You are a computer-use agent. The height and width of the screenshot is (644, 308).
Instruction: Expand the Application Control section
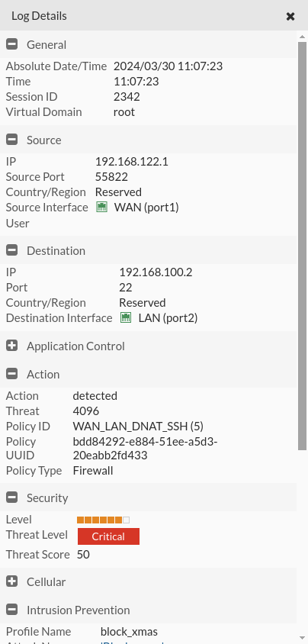pos(12,346)
